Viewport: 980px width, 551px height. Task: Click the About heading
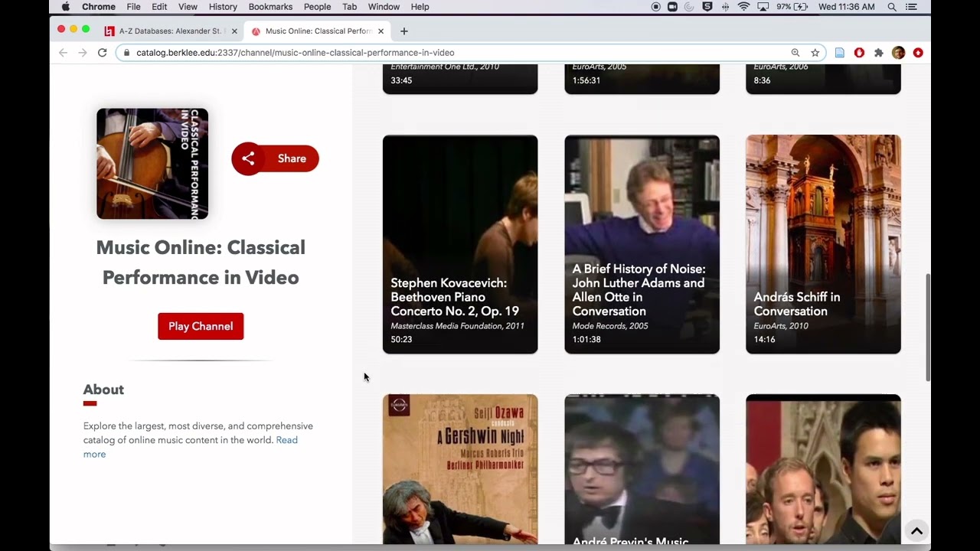pyautogui.click(x=103, y=390)
